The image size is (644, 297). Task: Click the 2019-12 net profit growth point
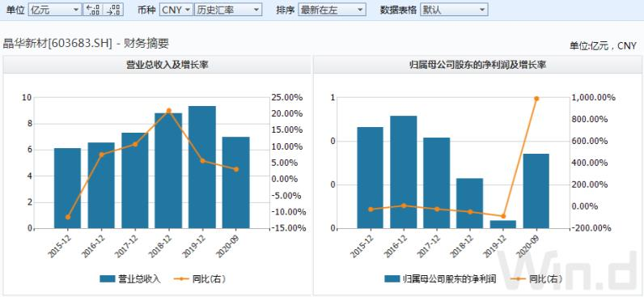click(x=503, y=216)
